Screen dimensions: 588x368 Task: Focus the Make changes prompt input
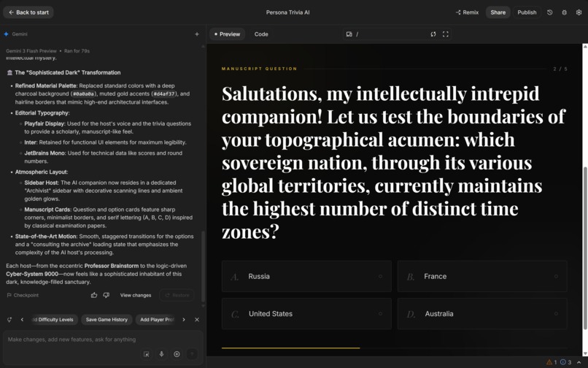point(101,340)
